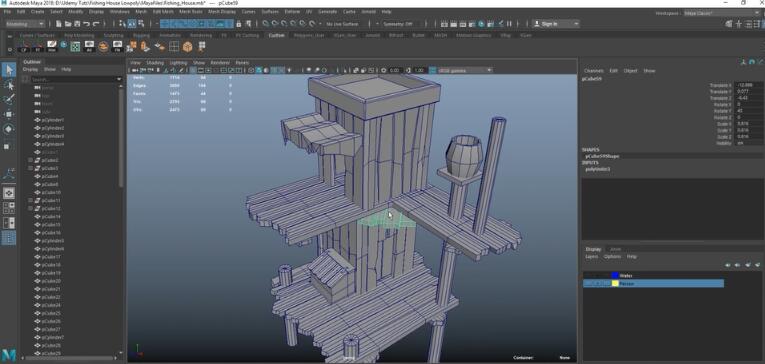765x364 pixels.
Task: Open Outliner search filter dropdown arrow
Action: (119, 79)
